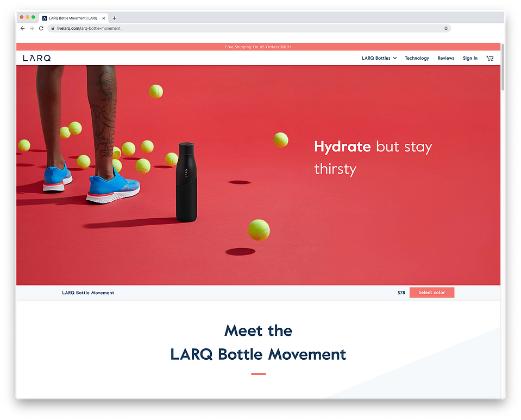
Task: Go back with browser back arrow
Action: coord(23,29)
